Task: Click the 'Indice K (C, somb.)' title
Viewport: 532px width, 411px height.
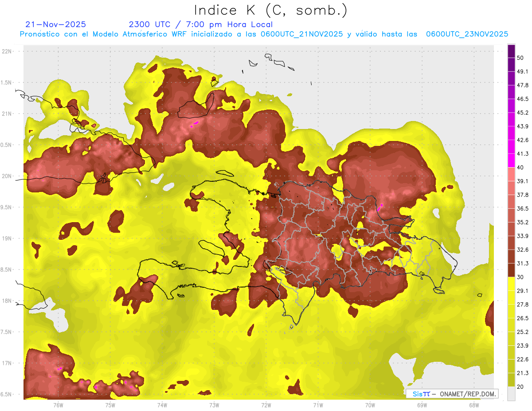Action: click(271, 11)
